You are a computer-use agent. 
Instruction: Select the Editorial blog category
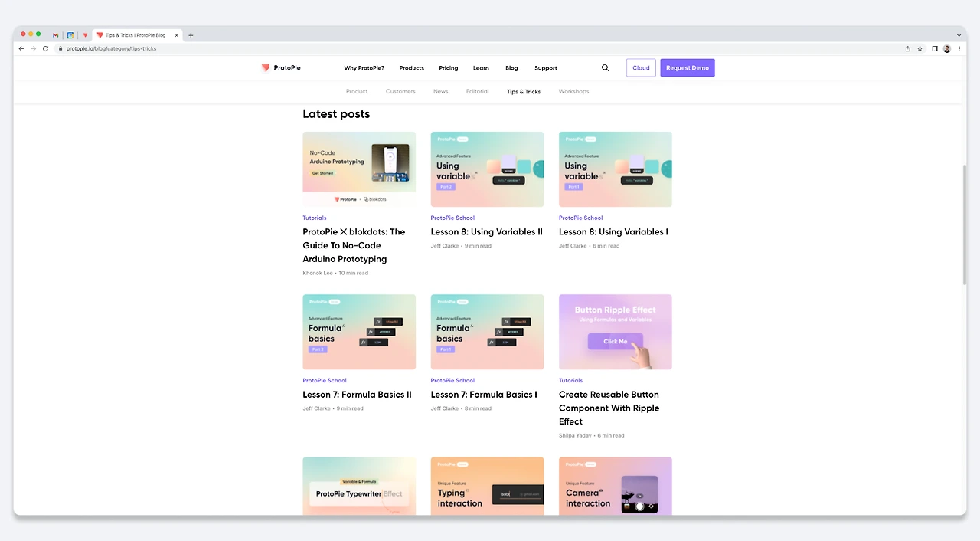click(477, 91)
